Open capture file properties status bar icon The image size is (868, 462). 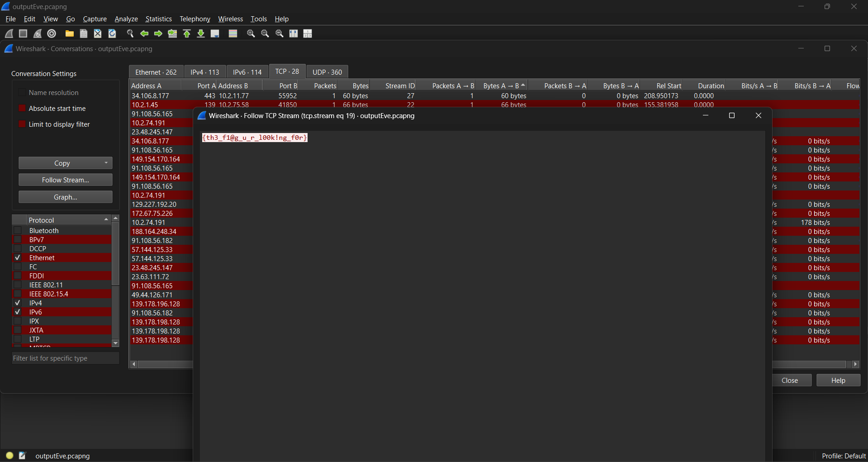23,456
